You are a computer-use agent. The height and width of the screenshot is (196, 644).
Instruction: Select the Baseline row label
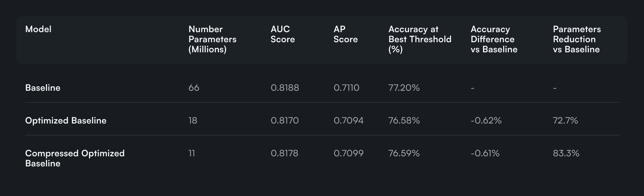(x=43, y=88)
